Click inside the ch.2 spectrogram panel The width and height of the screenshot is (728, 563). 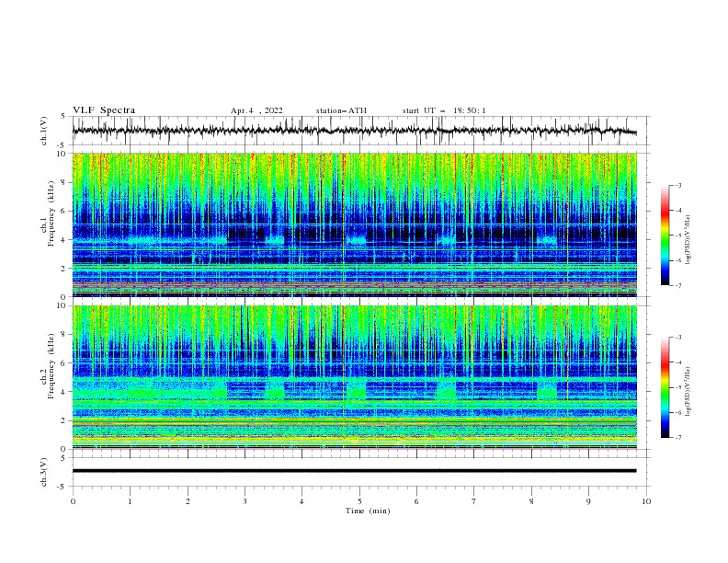355,377
